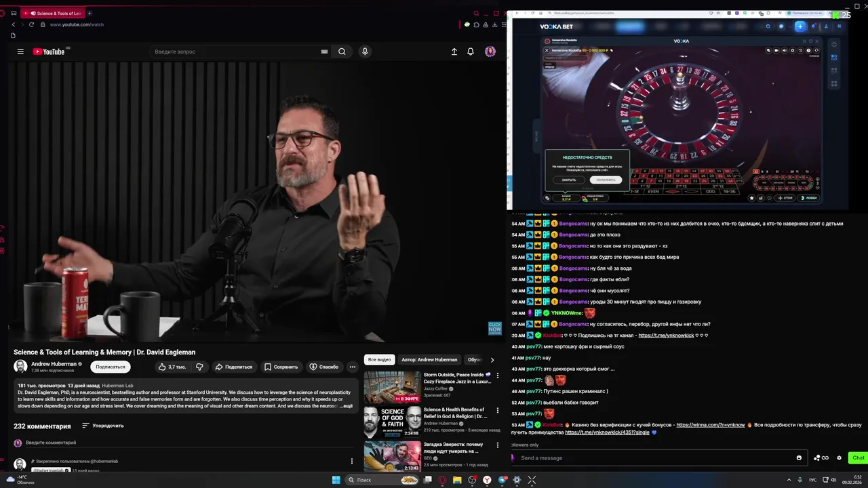Dislike the video
Screen dimensions: 868x488
point(199,367)
